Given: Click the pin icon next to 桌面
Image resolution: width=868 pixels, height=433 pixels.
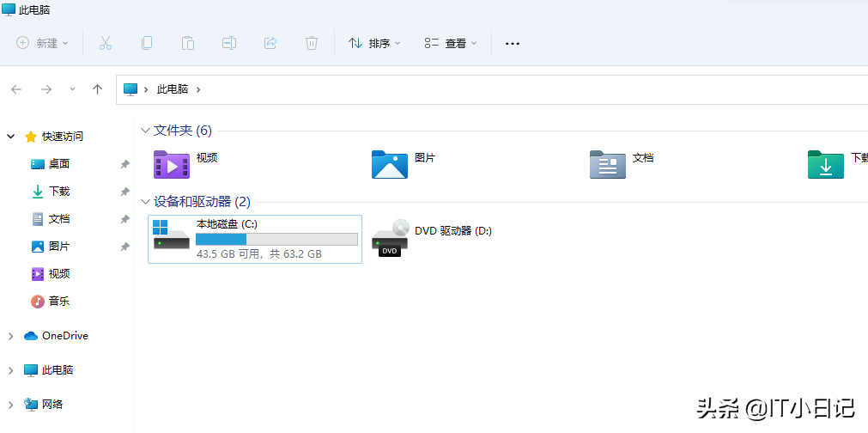Looking at the screenshot, I should click(x=125, y=164).
